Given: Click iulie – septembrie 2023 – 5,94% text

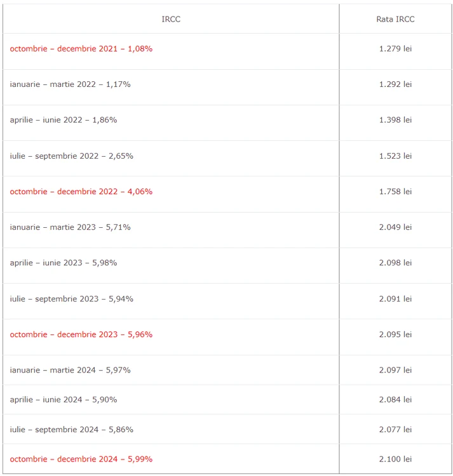Looking at the screenshot, I should click(71, 299).
